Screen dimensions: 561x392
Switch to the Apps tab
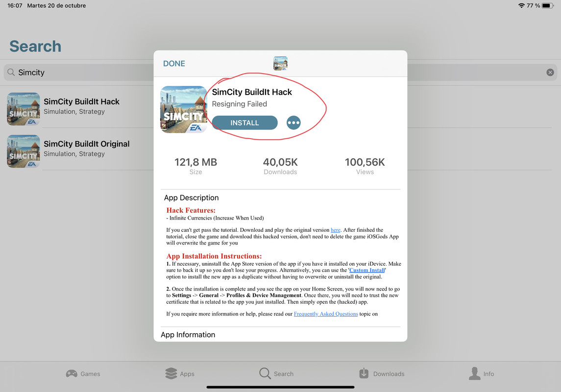[x=180, y=374]
